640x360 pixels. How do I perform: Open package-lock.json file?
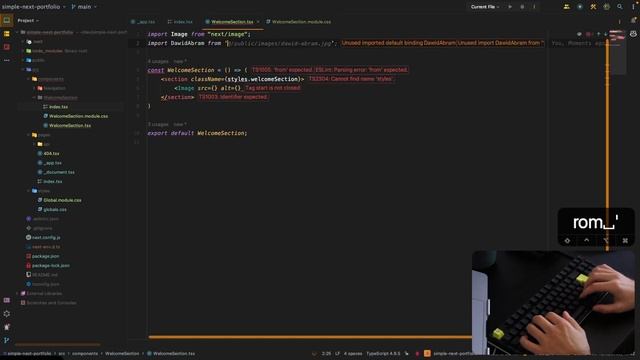coord(51,266)
